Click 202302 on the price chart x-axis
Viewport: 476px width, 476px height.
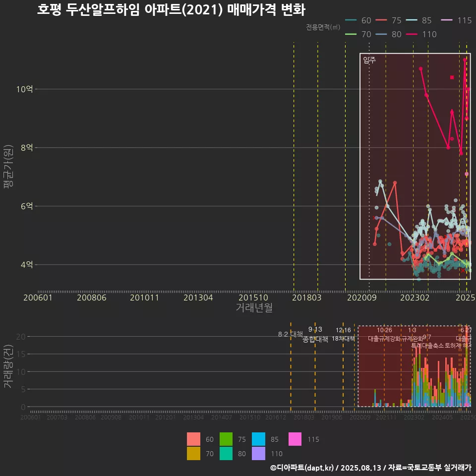click(415, 297)
